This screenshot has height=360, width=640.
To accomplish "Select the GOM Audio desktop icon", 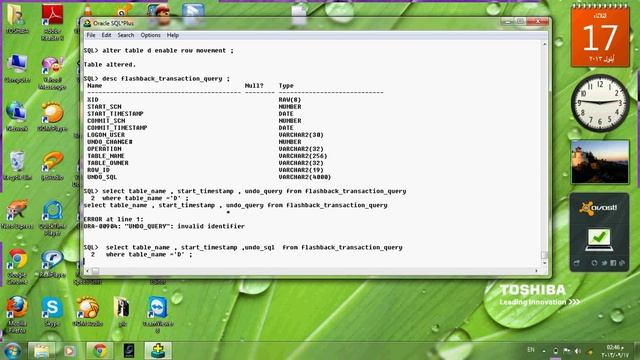I will tap(87, 312).
